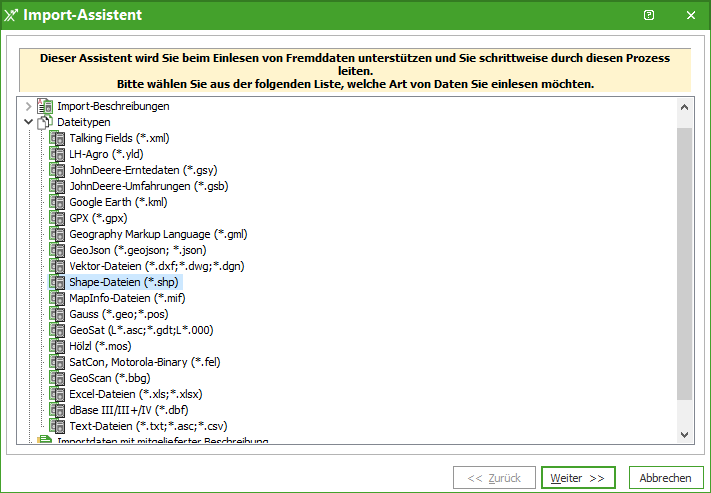Click the Excel-Dateien file type icon
This screenshot has width=711, height=493.
coord(58,394)
